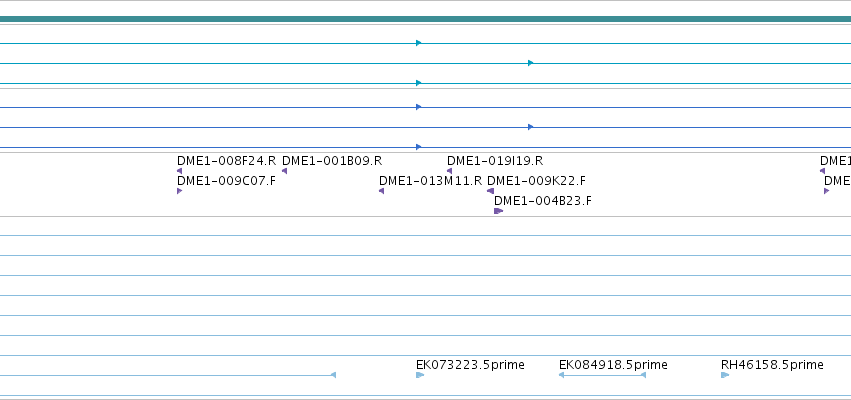Click the light-blue arrowhead ending the bottom-left feature line
The height and width of the screenshot is (400, 851).
pos(334,375)
